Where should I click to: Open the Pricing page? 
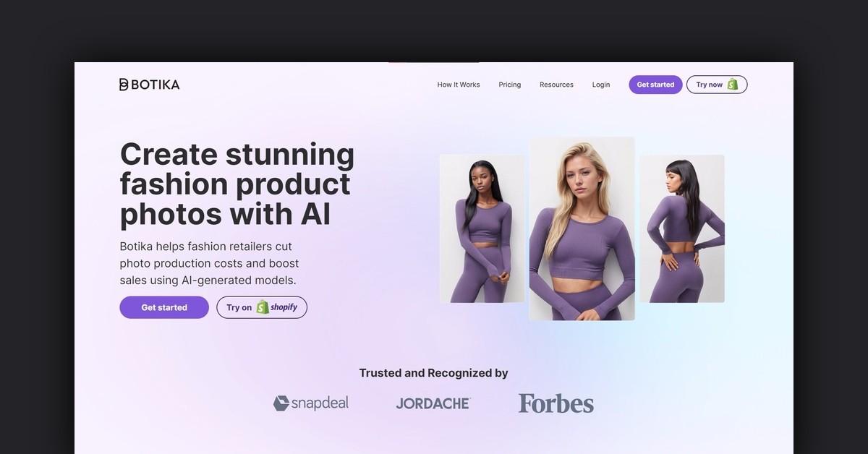click(510, 85)
